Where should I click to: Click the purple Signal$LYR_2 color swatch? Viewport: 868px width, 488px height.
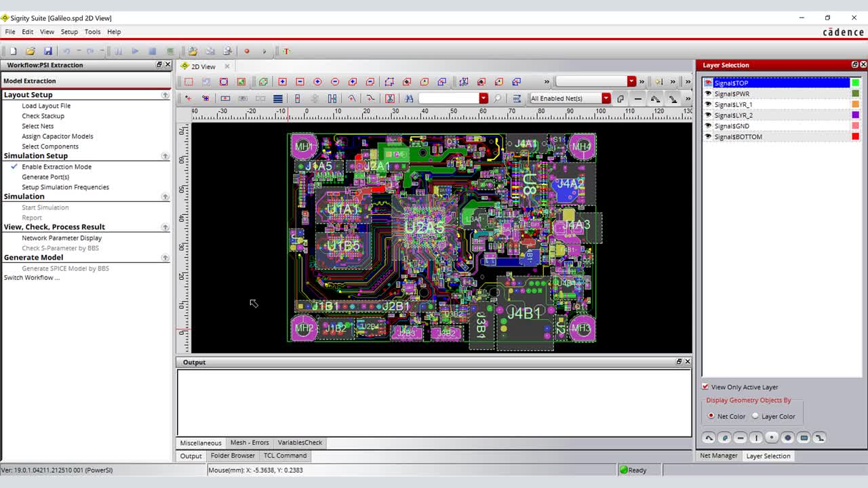tap(855, 115)
